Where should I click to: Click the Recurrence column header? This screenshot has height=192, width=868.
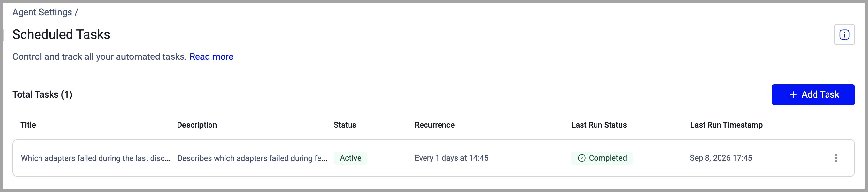[x=434, y=125]
